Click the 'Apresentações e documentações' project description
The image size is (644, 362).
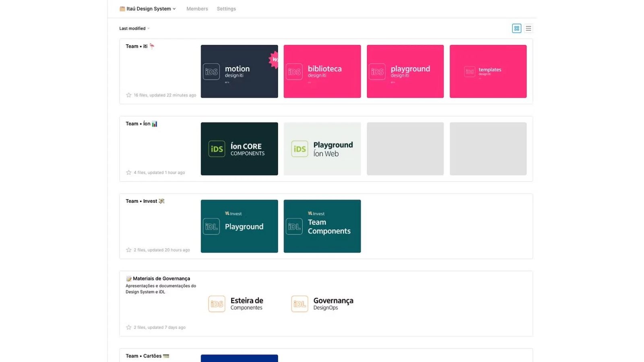[161, 289]
